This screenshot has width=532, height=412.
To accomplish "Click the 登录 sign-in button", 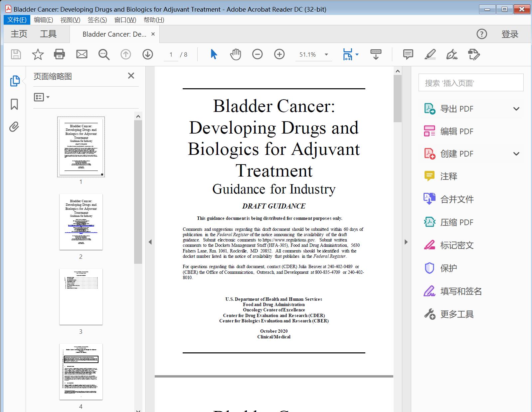I will pyautogui.click(x=510, y=34).
